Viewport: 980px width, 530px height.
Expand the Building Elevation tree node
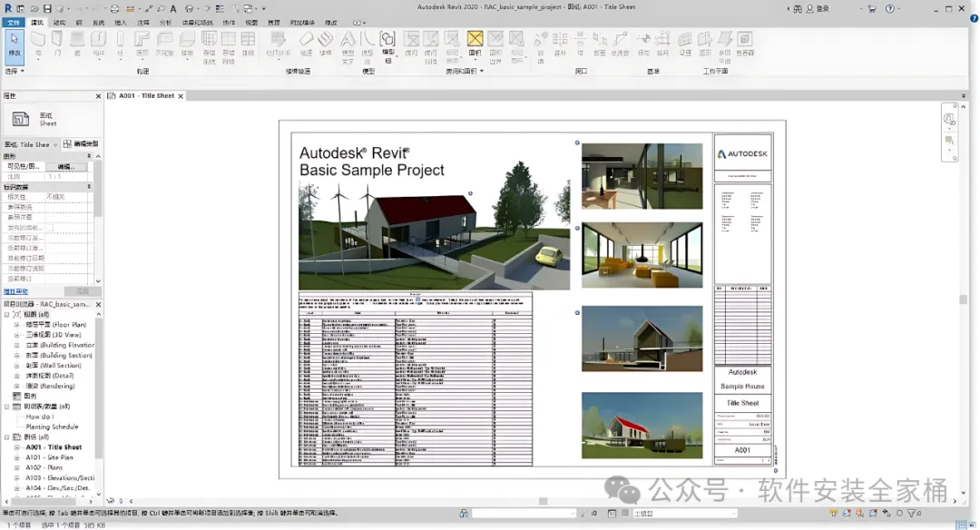point(17,345)
